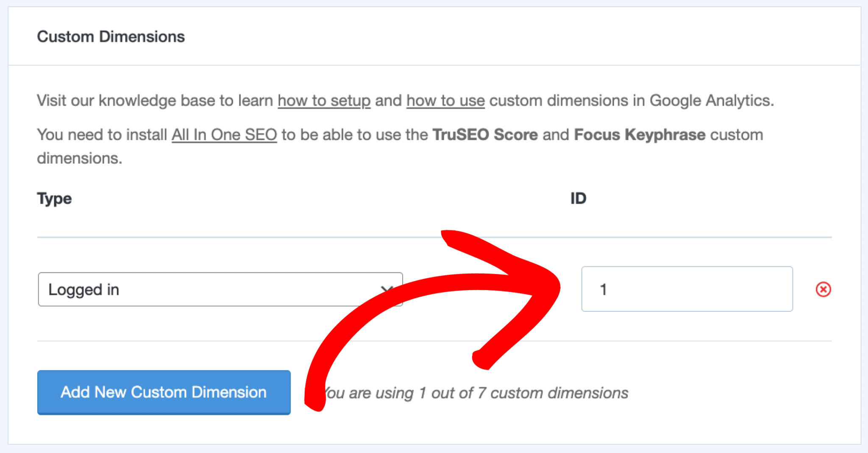
Task: Click the Focus Keyphrase mention in the notice
Action: (640, 134)
